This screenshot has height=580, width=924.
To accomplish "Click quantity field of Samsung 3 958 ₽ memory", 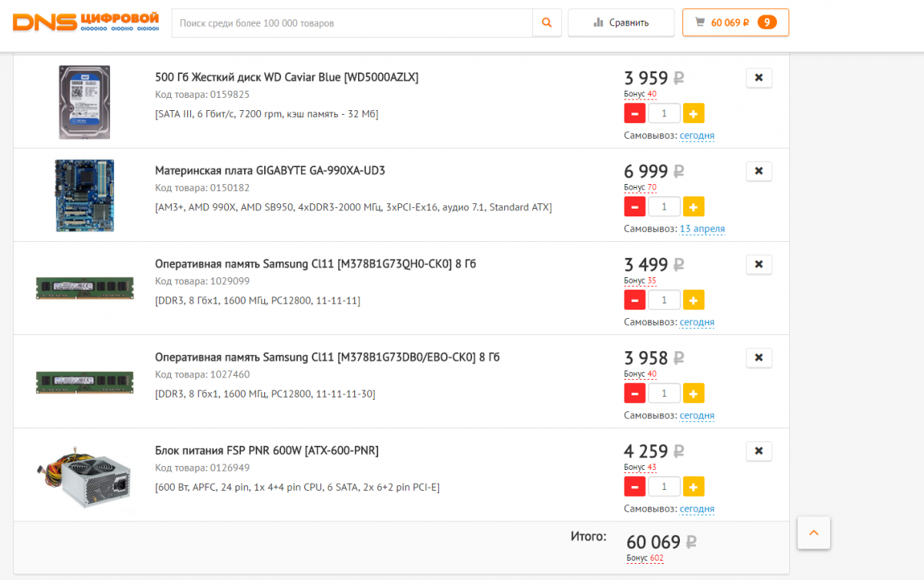I will (x=665, y=394).
